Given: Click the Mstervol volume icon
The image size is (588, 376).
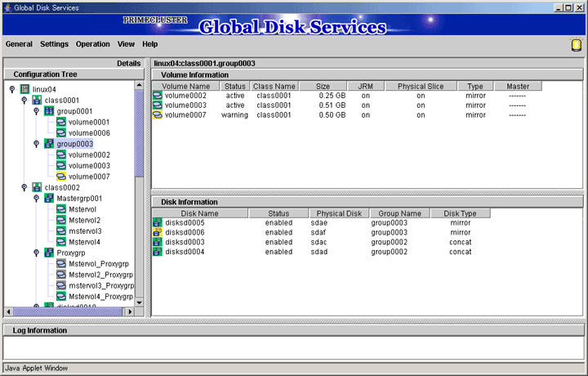Looking at the screenshot, I should [x=61, y=209].
